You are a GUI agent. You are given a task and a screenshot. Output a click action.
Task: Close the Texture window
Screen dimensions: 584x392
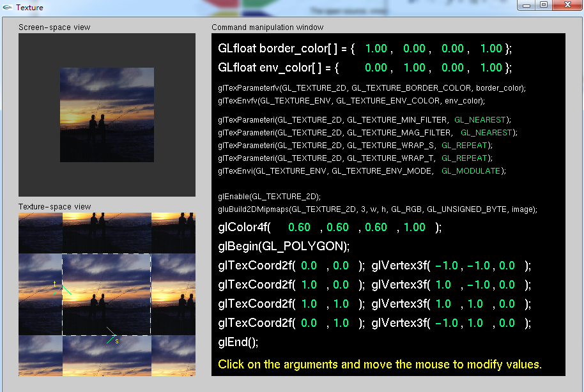[567, 5]
